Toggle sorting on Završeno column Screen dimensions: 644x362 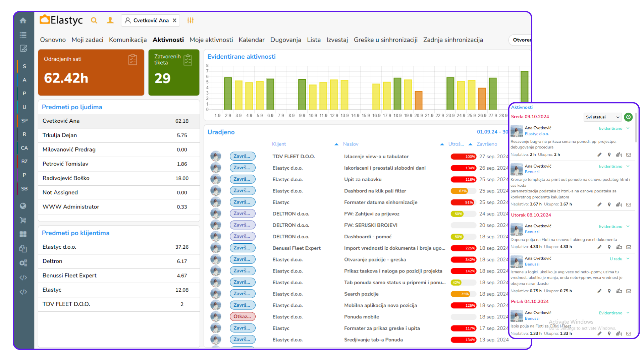(x=487, y=144)
